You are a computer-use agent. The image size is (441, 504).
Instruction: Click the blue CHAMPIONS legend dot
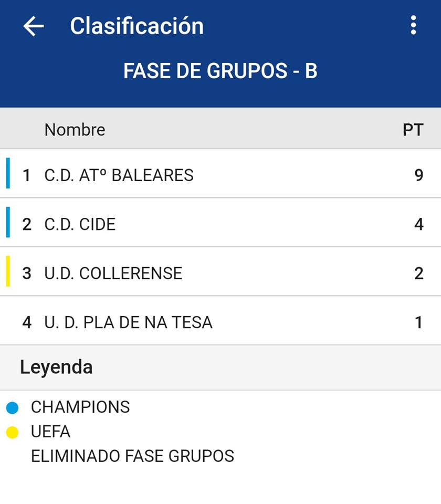click(x=12, y=407)
